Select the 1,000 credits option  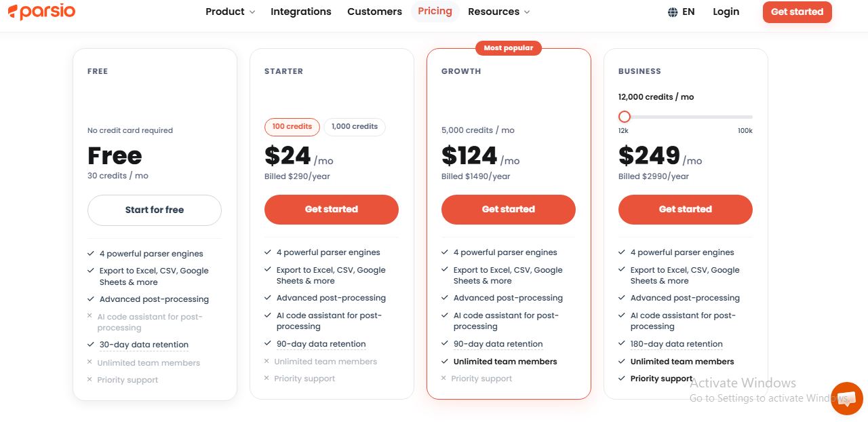355,127
